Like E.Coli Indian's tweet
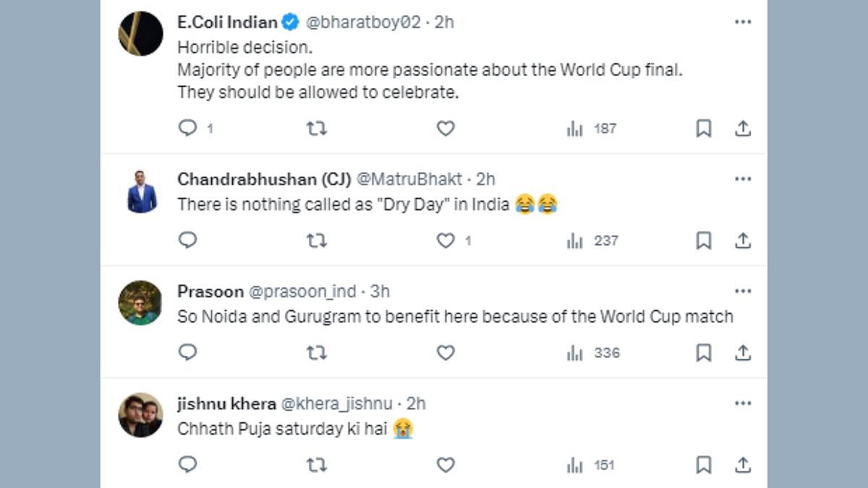The height and width of the screenshot is (488, 868). (x=446, y=129)
